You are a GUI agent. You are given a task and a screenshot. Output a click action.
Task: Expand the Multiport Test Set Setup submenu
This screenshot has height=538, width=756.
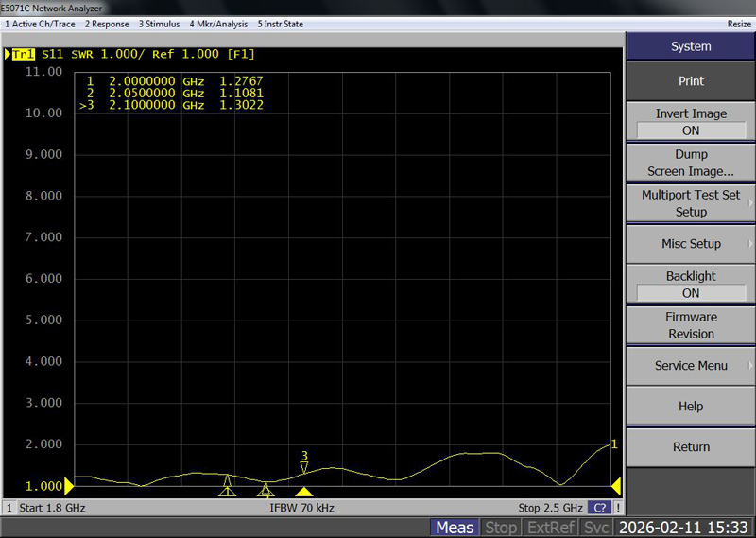691,203
